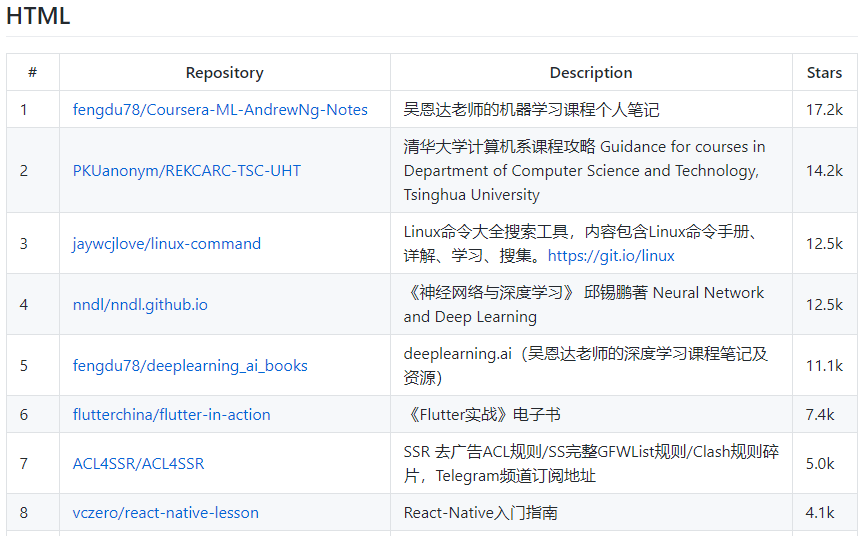
Task: Open fengdu78/deeplearning_ai_books repository link
Action: click(x=190, y=365)
